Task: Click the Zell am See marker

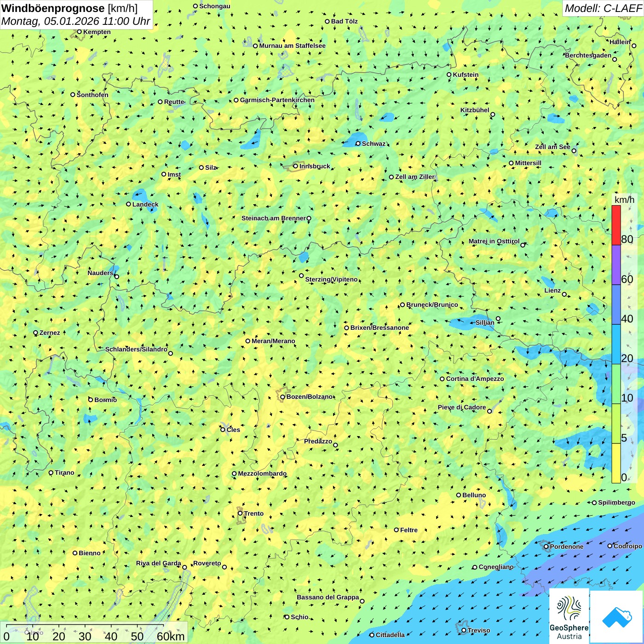Action: [x=574, y=150]
